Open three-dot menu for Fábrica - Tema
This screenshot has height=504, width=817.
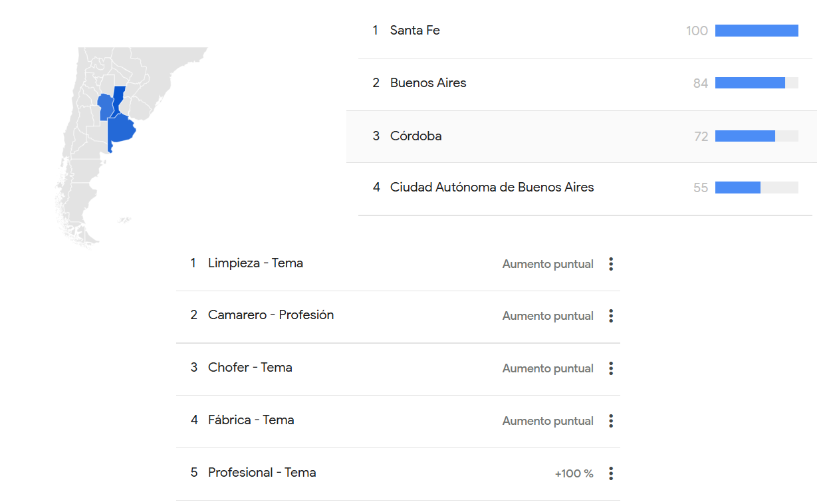[x=611, y=421]
